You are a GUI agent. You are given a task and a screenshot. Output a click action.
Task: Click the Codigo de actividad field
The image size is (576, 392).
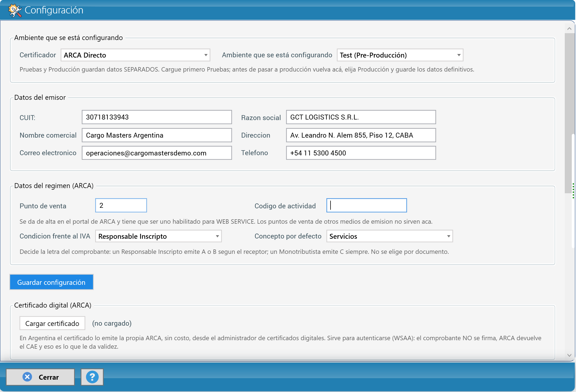pyautogui.click(x=366, y=205)
